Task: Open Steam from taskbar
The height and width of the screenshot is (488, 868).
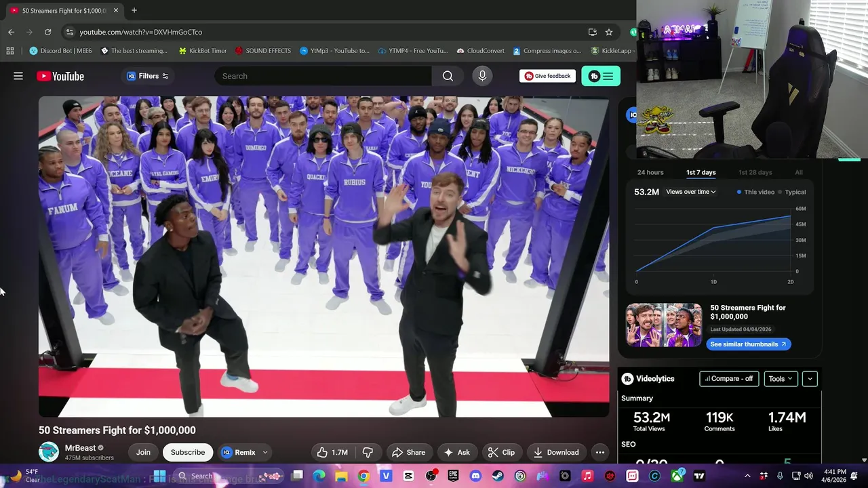Action: (498, 476)
